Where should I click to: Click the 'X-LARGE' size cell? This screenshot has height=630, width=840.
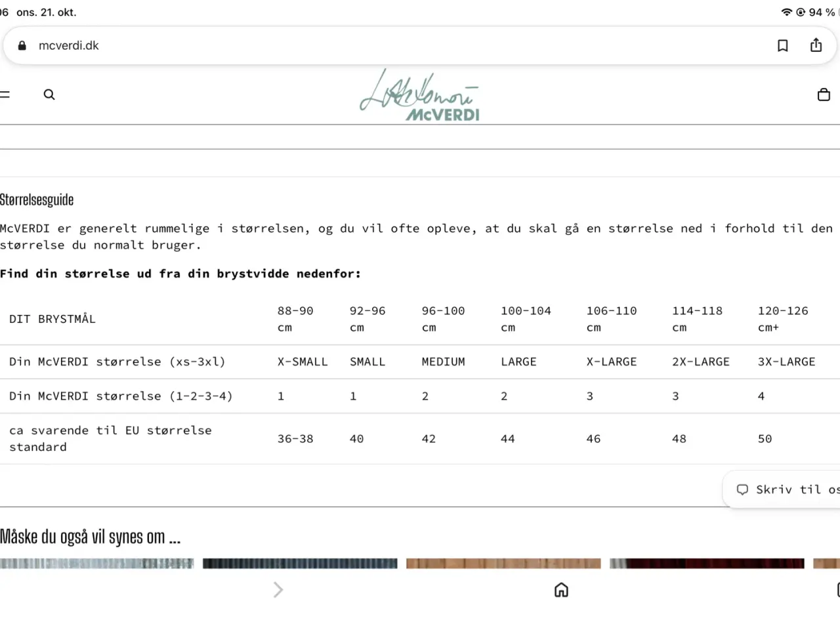coord(612,362)
